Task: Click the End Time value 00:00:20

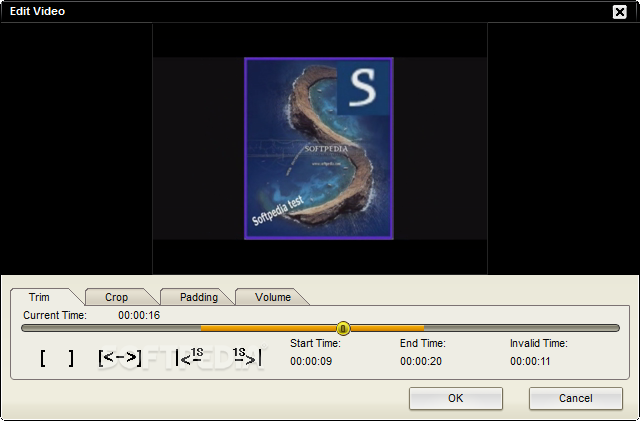Action: [421, 361]
